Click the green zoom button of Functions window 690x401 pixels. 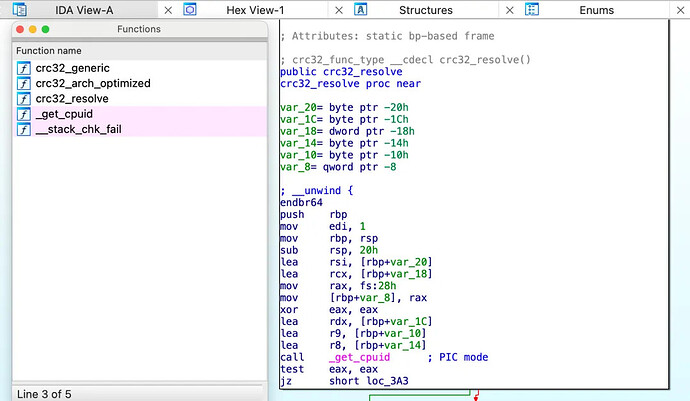45,29
